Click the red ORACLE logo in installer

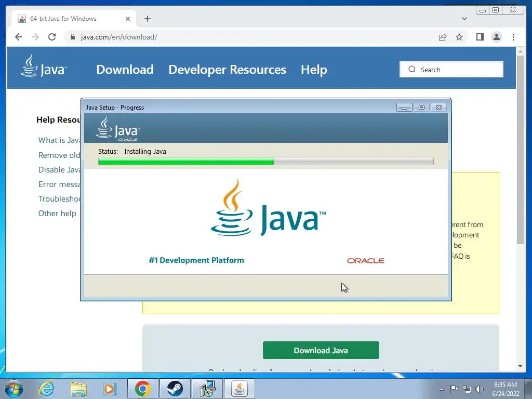[365, 261]
